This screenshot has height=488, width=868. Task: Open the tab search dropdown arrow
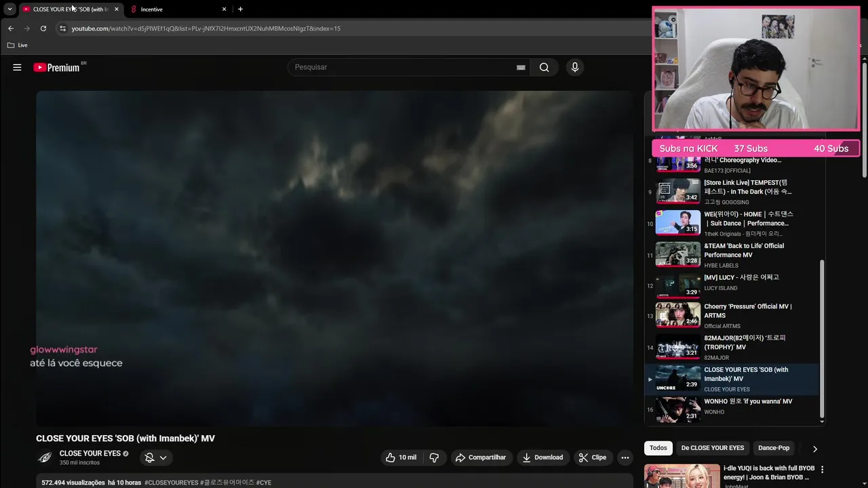tap(9, 9)
